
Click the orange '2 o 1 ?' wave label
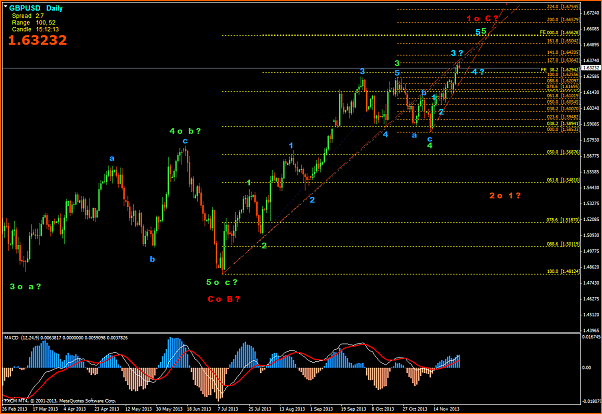pos(505,195)
